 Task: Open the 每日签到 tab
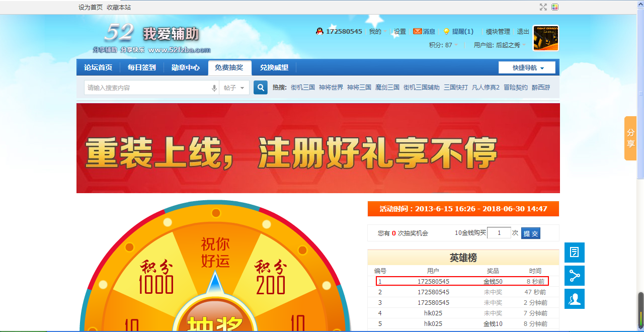[141, 67]
